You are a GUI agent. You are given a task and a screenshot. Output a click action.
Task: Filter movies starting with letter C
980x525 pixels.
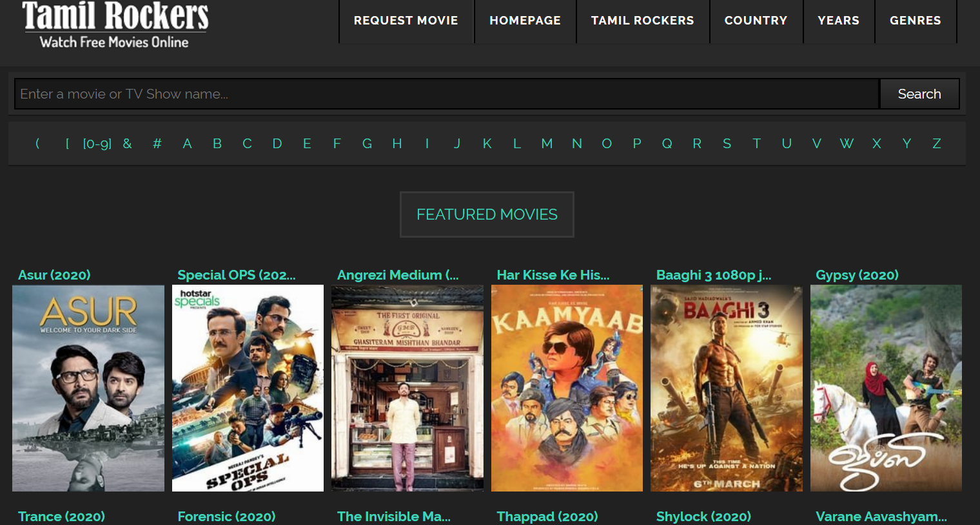click(x=247, y=144)
